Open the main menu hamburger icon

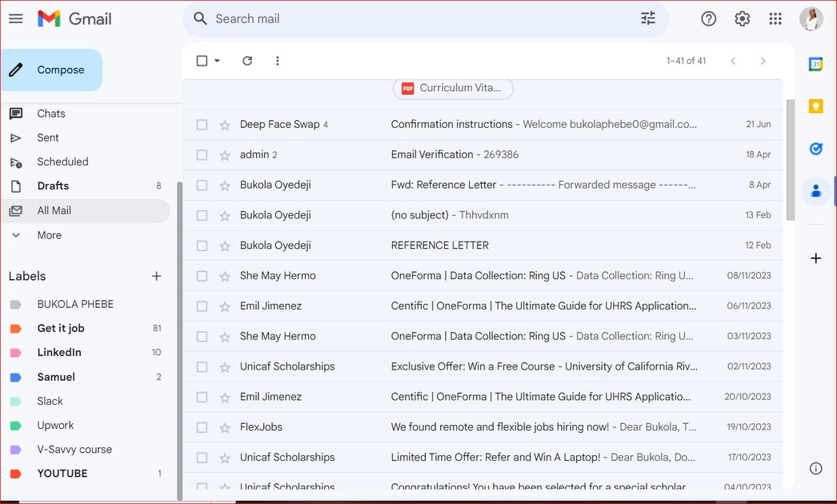(x=16, y=18)
